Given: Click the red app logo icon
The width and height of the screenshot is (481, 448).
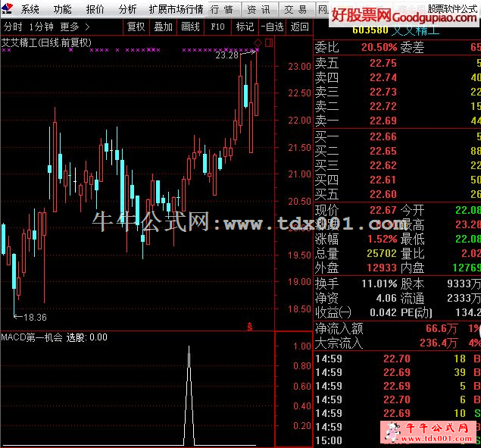Looking at the screenshot, I should pyautogui.click(x=8, y=9).
